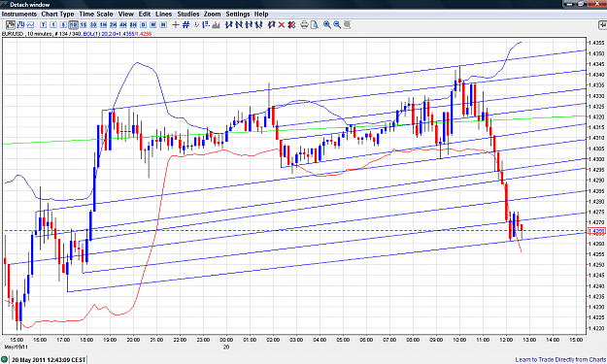Select the tick timeframe button T
Screen dimensions: 607x364
click(44, 25)
